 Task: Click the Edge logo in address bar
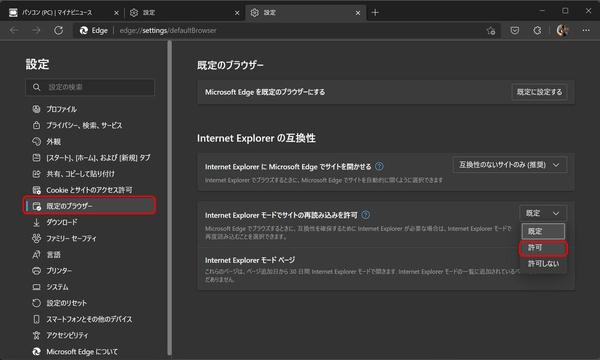tap(84, 31)
